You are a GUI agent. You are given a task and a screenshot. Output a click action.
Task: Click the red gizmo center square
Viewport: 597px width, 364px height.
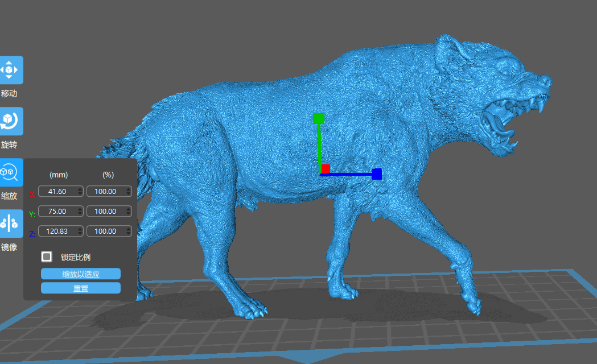326,169
